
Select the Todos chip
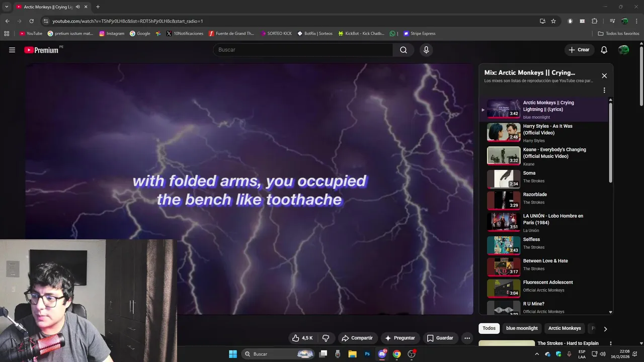coord(489,328)
